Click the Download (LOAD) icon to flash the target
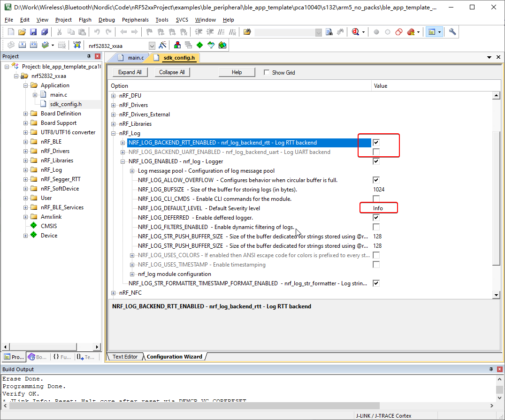 (77, 45)
